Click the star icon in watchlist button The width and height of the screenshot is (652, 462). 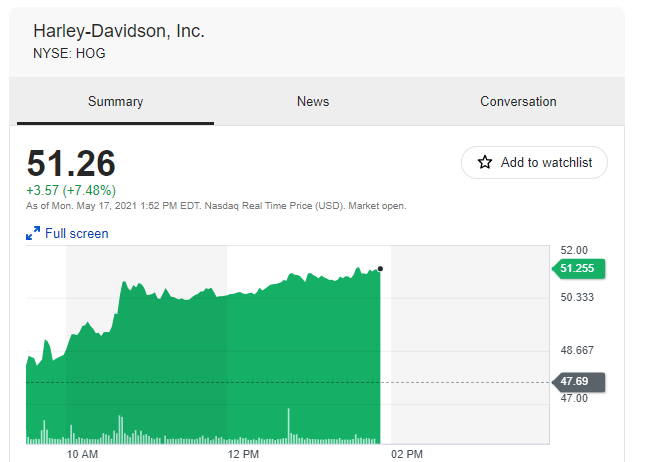(x=485, y=162)
